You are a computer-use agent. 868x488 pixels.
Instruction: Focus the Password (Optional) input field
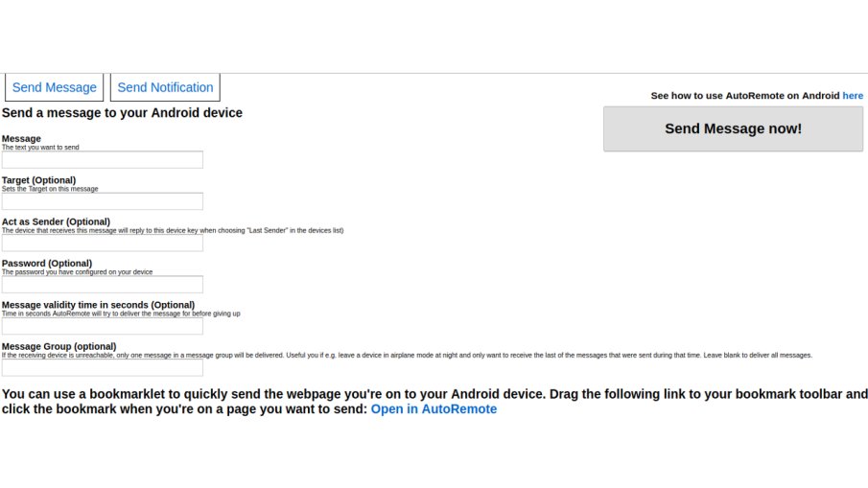103,285
